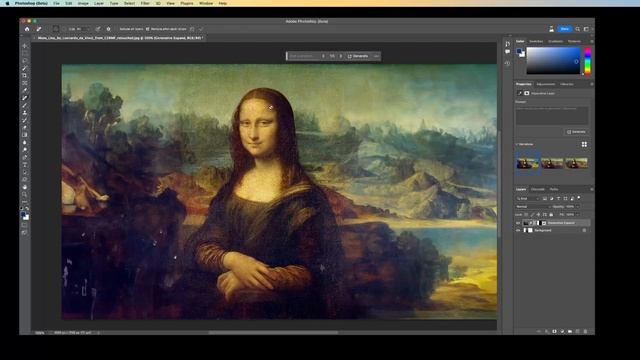Open the variations grid view icon
The image size is (640, 360).
tap(584, 144)
